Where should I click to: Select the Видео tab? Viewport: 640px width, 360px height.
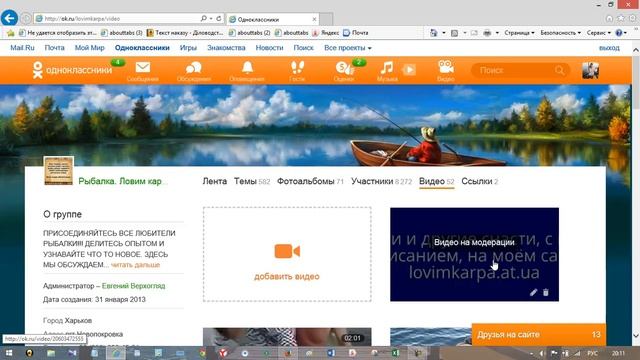point(436,181)
